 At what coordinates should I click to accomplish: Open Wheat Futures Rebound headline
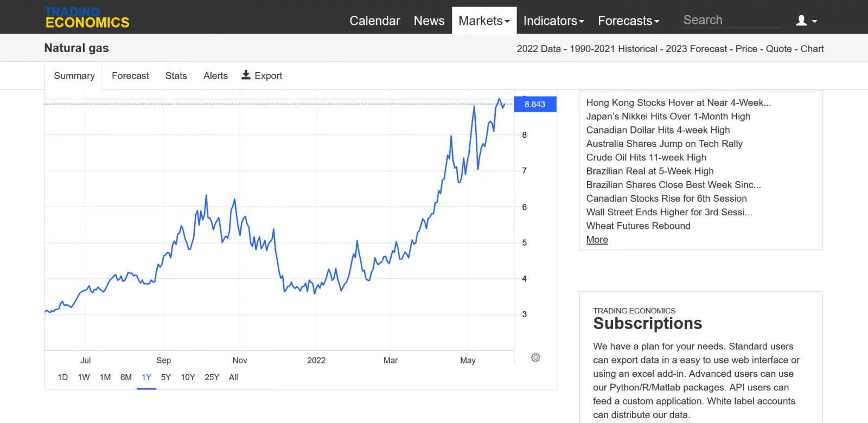point(638,226)
